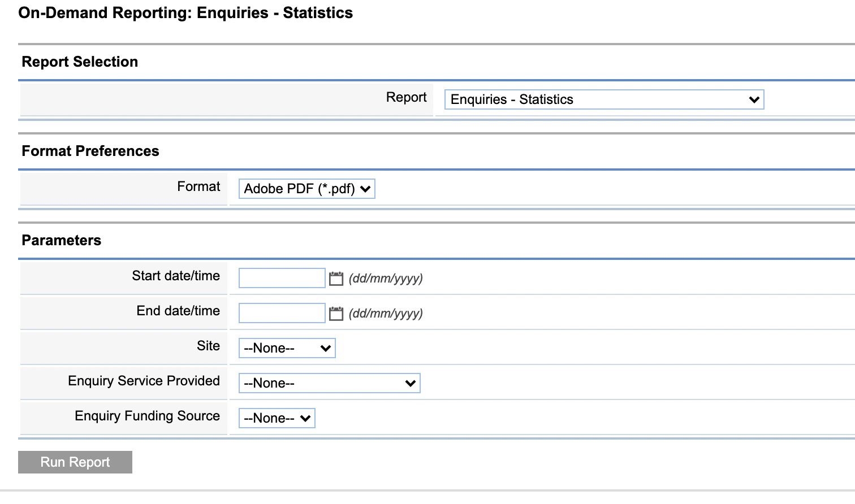Image resolution: width=855 pixels, height=504 pixels.
Task: Expand the Site dropdown
Action: click(x=287, y=348)
